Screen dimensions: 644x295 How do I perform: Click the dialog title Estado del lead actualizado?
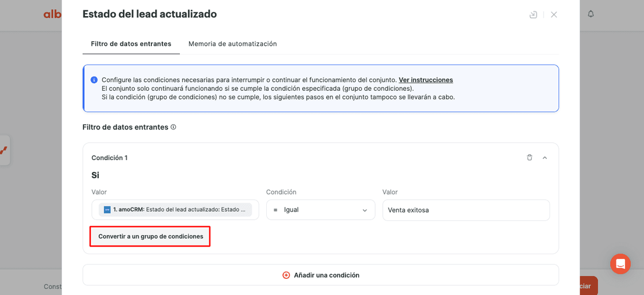tap(150, 14)
